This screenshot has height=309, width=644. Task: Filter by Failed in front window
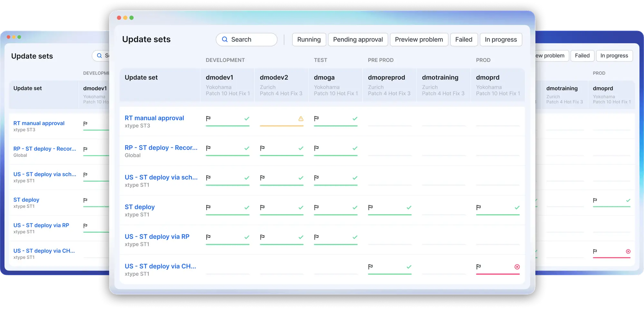[x=464, y=40]
